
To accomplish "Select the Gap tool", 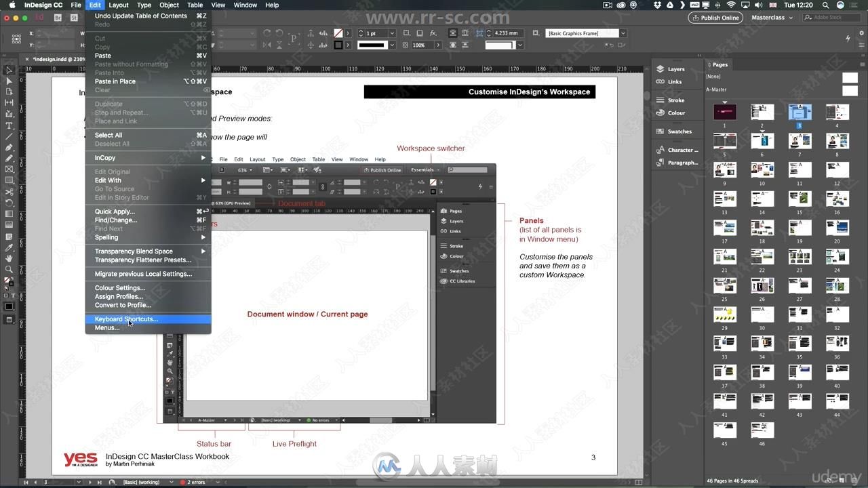I will (9, 103).
